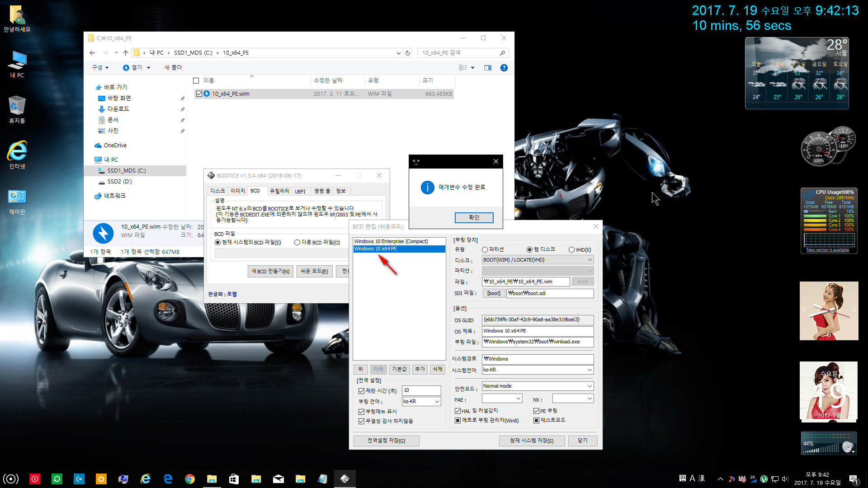
Task: Click 쉬운 모드(E) button
Action: pyautogui.click(x=314, y=271)
